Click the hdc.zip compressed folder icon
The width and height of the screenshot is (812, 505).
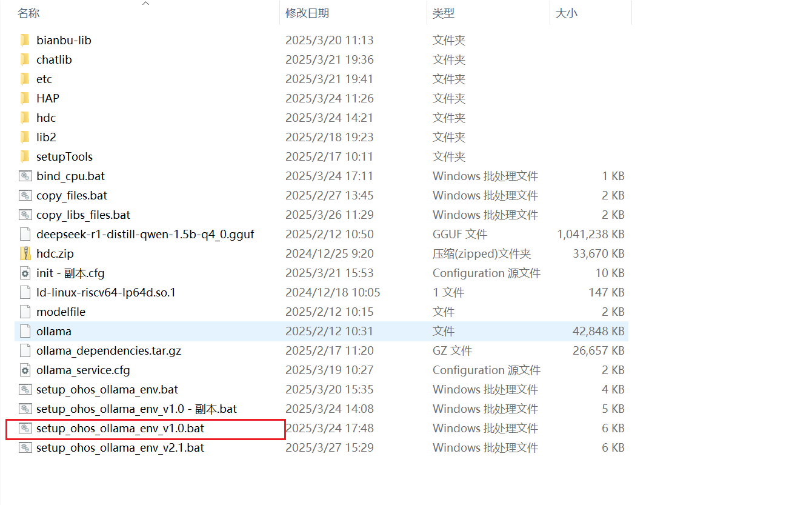(x=25, y=253)
